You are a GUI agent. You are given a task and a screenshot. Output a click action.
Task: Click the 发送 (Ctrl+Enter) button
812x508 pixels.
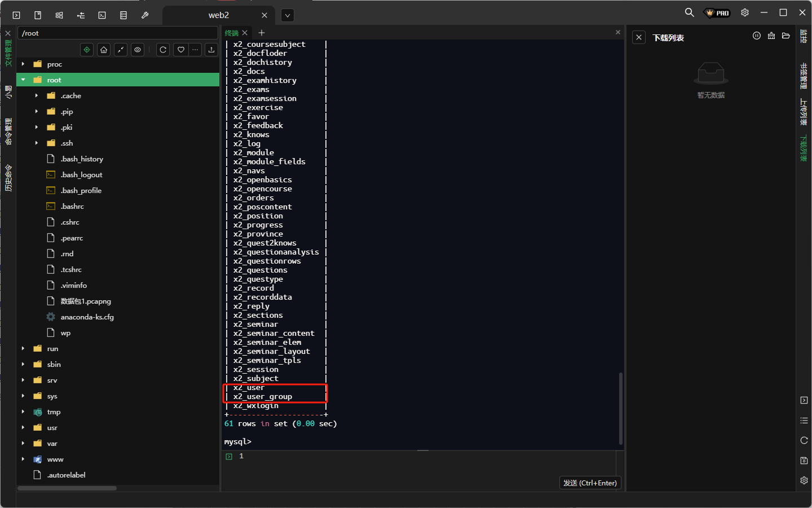pyautogui.click(x=590, y=483)
